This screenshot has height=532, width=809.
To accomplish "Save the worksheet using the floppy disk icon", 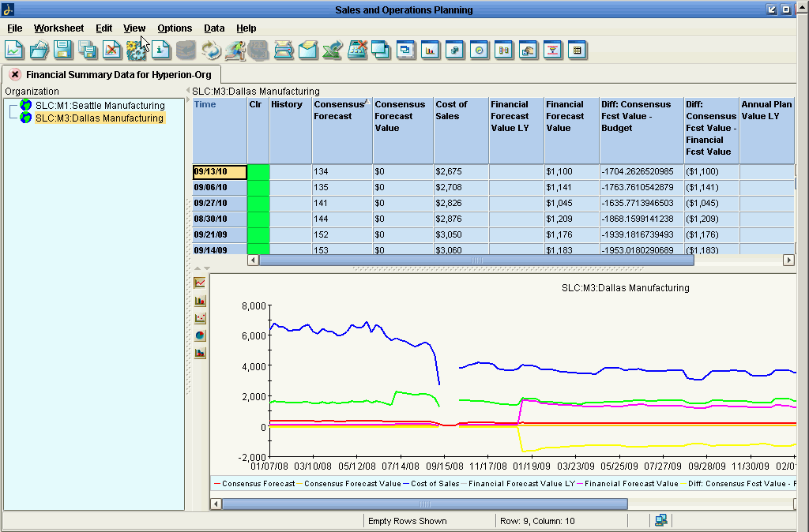I will coord(63,50).
